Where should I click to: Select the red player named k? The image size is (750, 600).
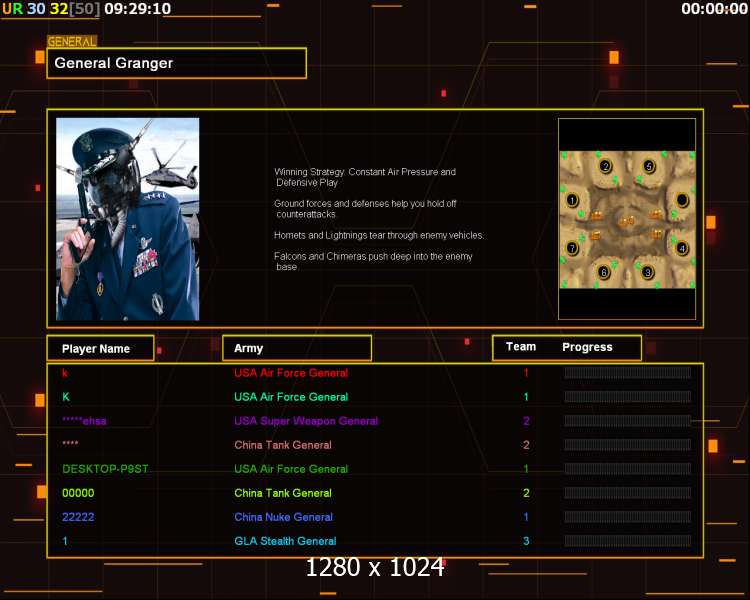[x=65, y=373]
